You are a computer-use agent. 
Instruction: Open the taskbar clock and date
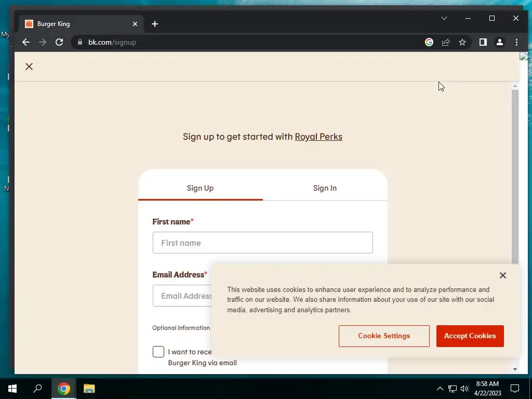(x=487, y=389)
